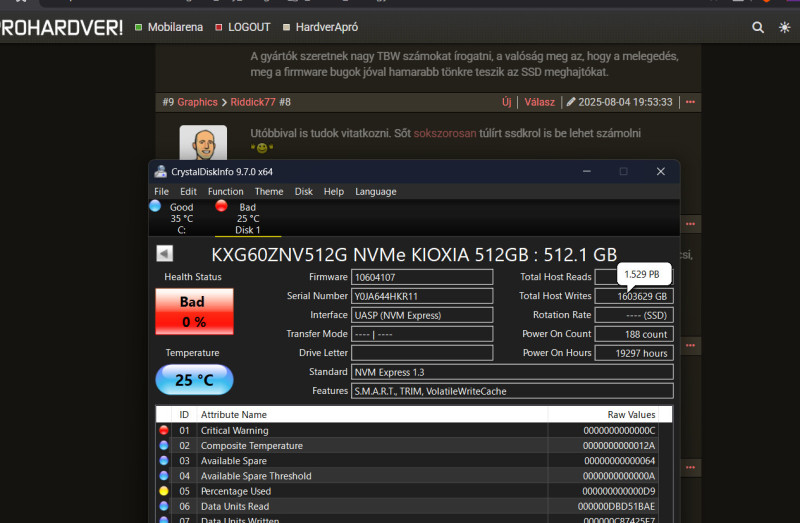The height and width of the screenshot is (523, 800).
Task: Click the yellow status dot of Percentage Used
Action: click(x=164, y=491)
